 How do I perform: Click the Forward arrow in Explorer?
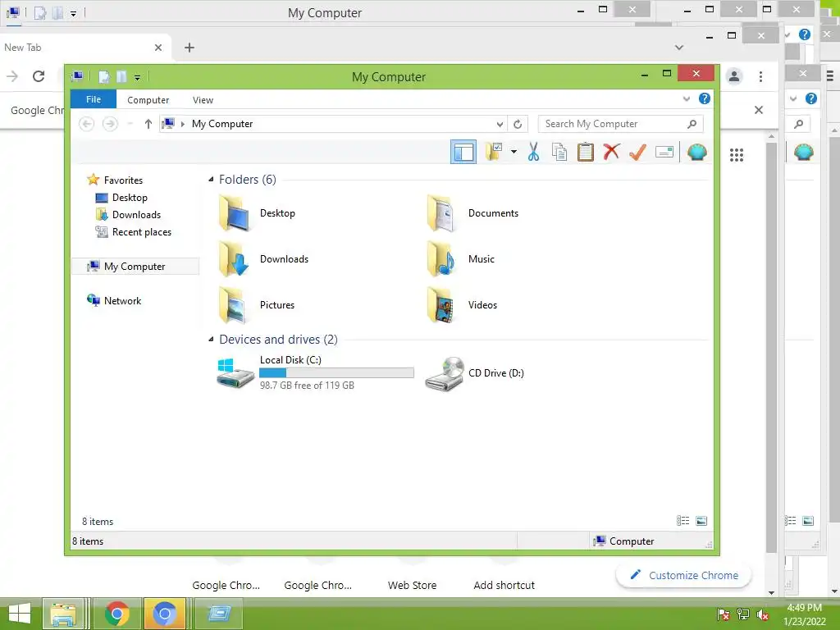[110, 125]
